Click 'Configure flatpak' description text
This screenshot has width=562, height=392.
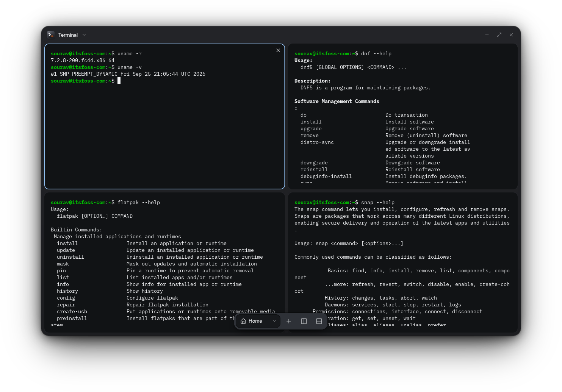tap(152, 298)
